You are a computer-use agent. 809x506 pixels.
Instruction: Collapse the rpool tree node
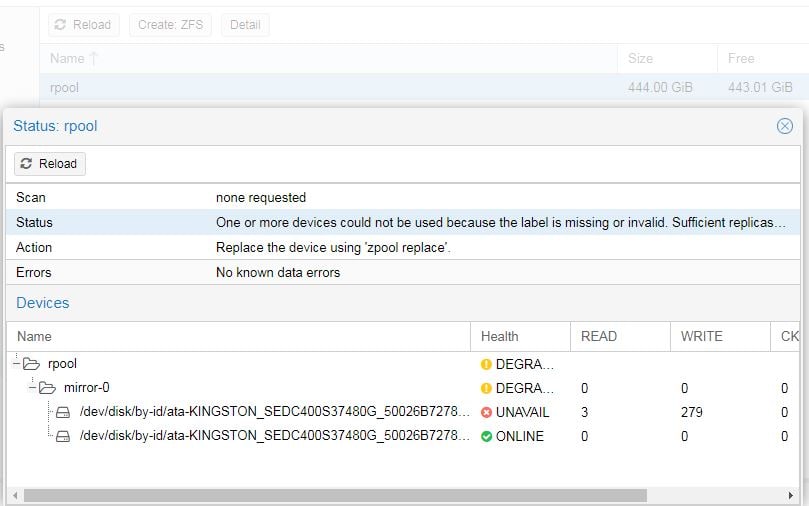(17, 364)
